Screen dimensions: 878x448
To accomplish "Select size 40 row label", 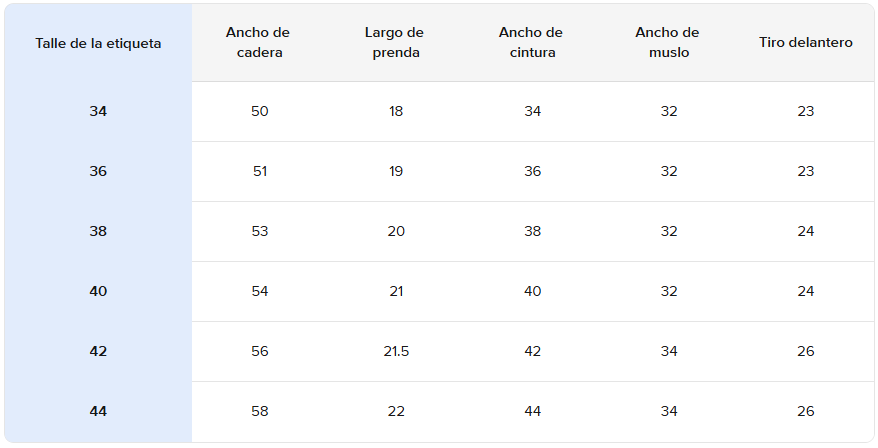I will (x=98, y=291).
